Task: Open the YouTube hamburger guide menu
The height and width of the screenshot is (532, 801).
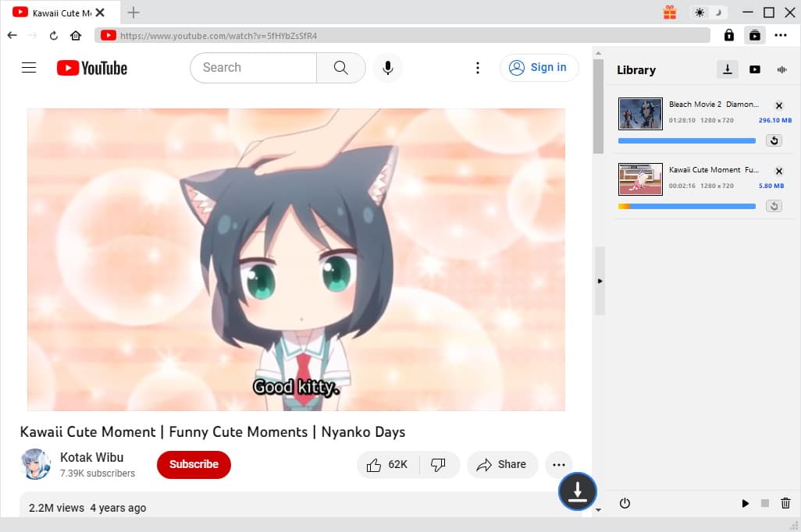Action: tap(29, 68)
